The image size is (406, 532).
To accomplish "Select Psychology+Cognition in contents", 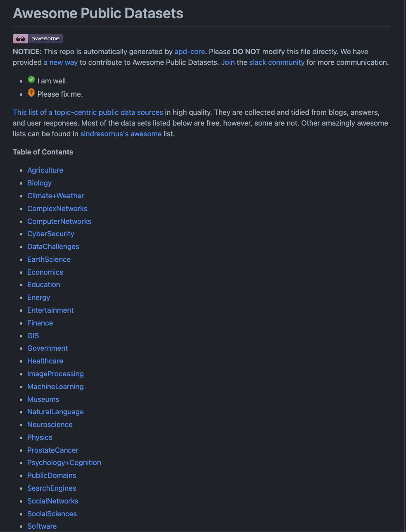I will [x=64, y=463].
